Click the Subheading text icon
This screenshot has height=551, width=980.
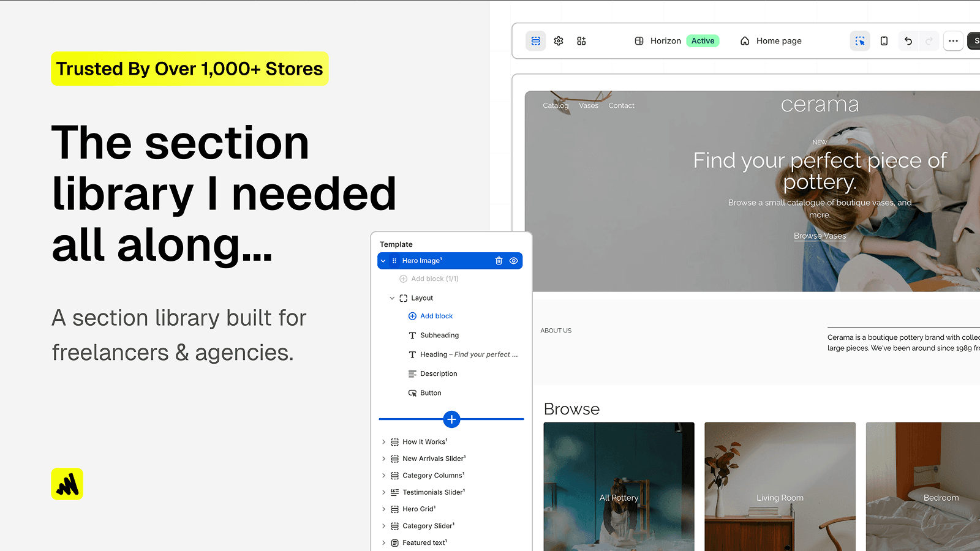click(412, 335)
